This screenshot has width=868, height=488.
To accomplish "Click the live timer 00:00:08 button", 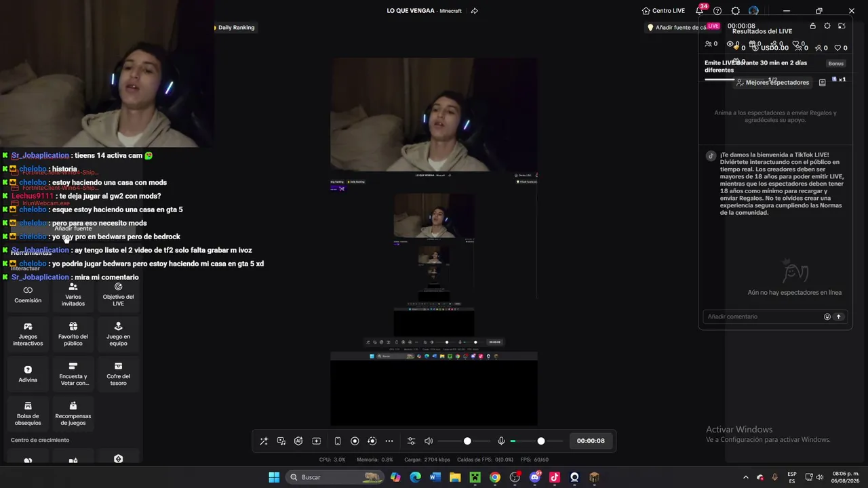I will point(591,441).
